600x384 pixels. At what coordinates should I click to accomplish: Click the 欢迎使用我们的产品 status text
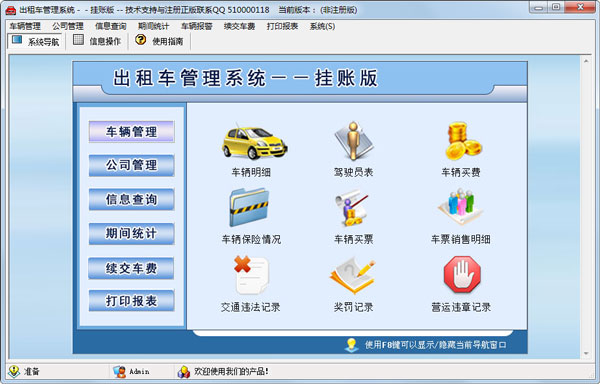point(232,371)
